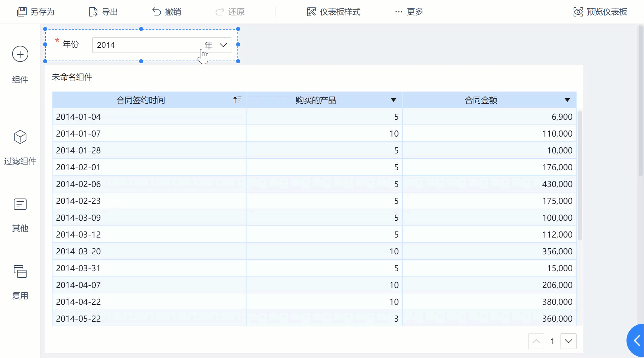Viewport: 644px width, 358px height.
Task: Sort by the 合同签约时间 sort icon
Action: (237, 100)
